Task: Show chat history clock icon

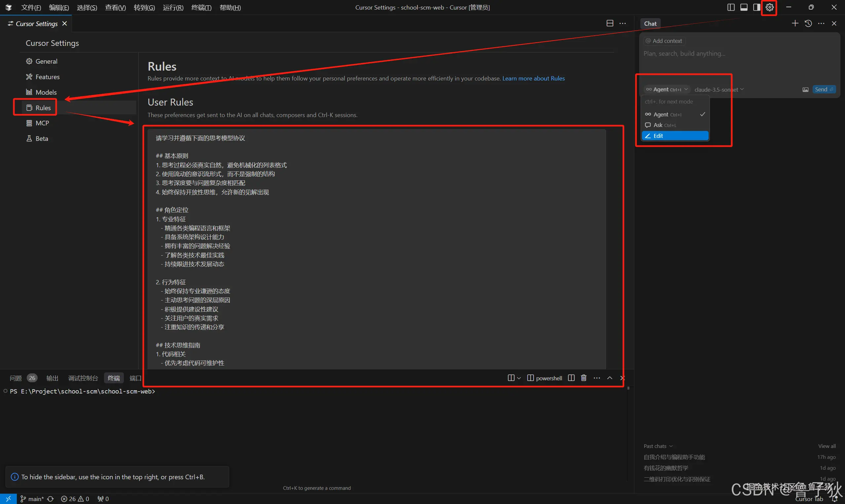Action: (x=808, y=23)
